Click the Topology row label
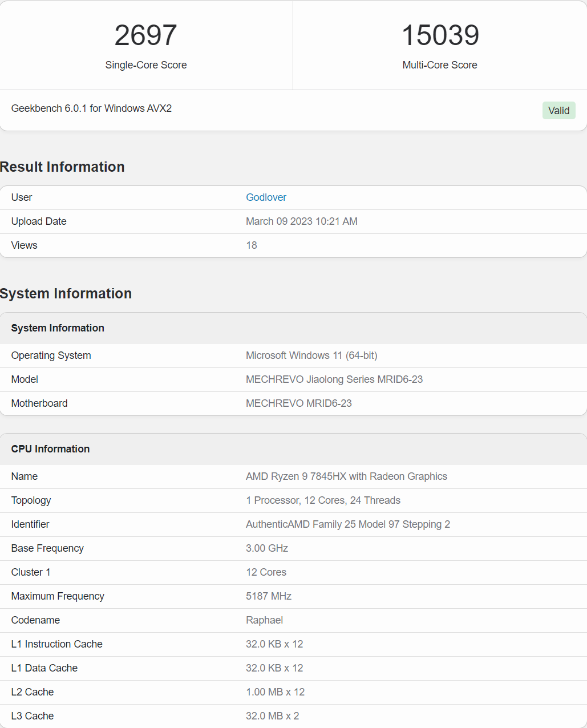 [31, 500]
